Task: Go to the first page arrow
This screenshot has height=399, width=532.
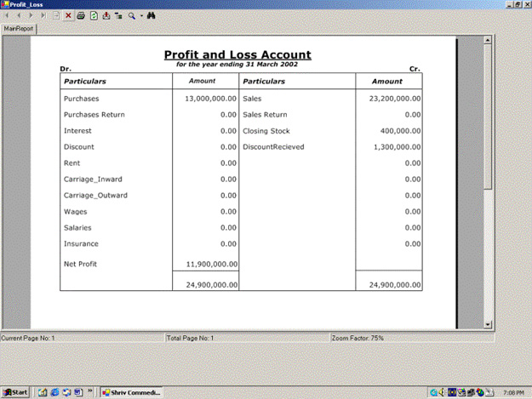Action: [x=8, y=15]
